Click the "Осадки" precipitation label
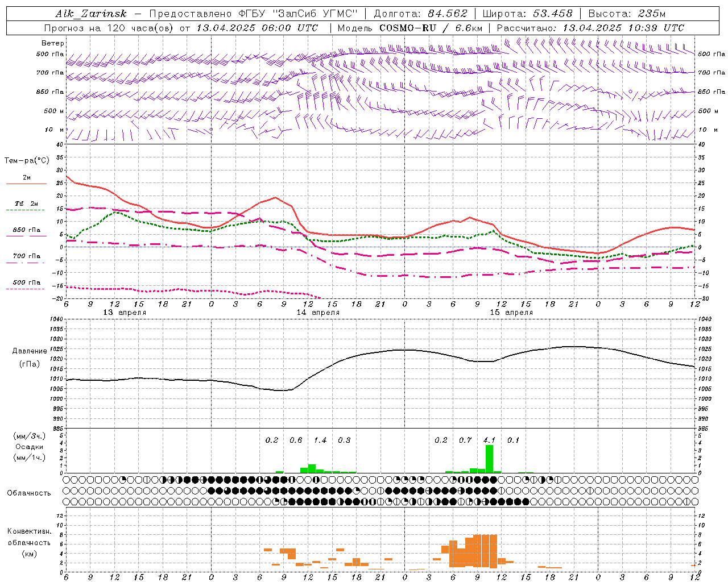Screen dimensions: 728x582 pyautogui.click(x=30, y=447)
